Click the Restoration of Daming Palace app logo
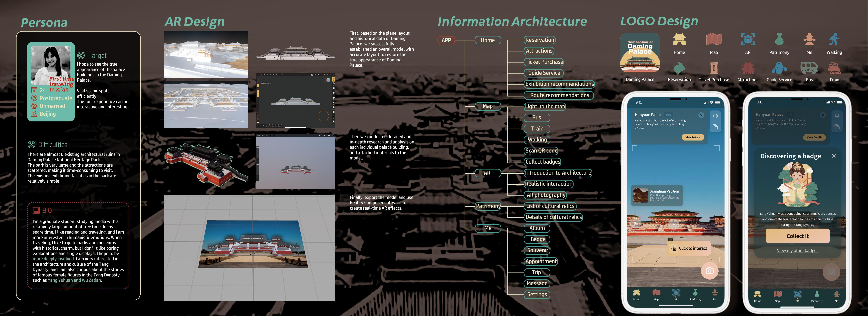This screenshot has width=868, height=316. point(640,53)
